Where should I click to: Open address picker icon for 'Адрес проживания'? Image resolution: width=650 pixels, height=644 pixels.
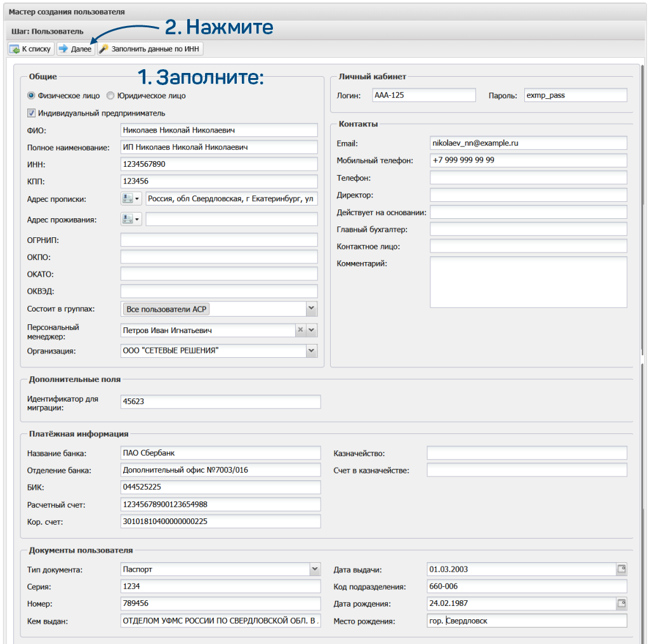[x=131, y=220]
